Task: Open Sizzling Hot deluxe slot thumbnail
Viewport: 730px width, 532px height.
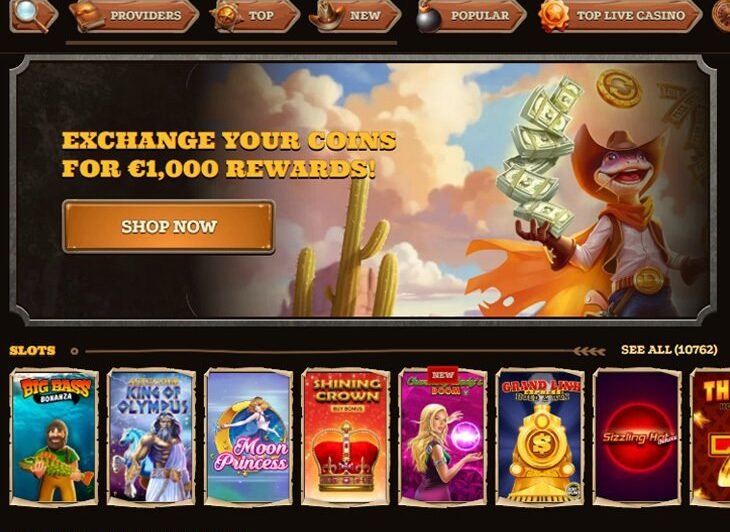Action: [x=637, y=437]
